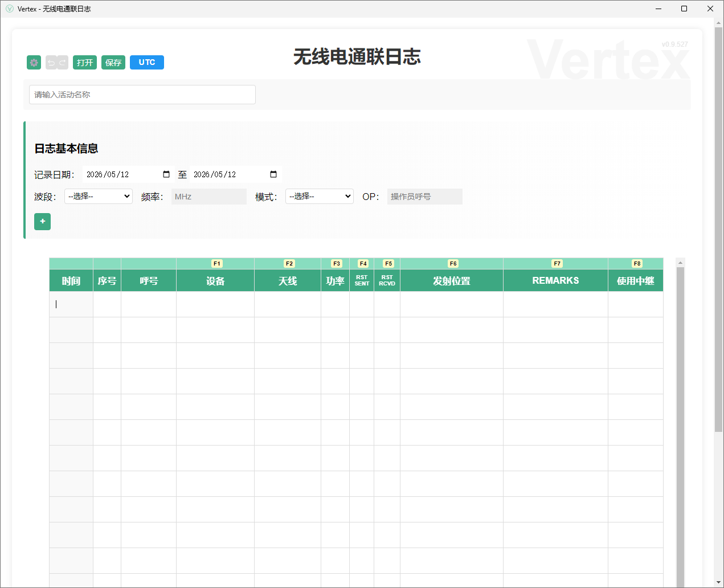Click the log table vertical scrollbar thumb
This screenshot has height=588, width=724.
click(680, 427)
